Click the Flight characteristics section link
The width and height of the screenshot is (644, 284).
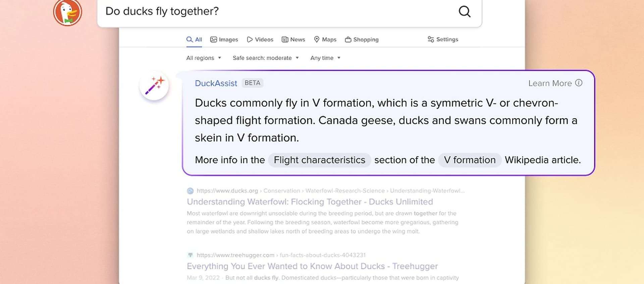pyautogui.click(x=319, y=160)
